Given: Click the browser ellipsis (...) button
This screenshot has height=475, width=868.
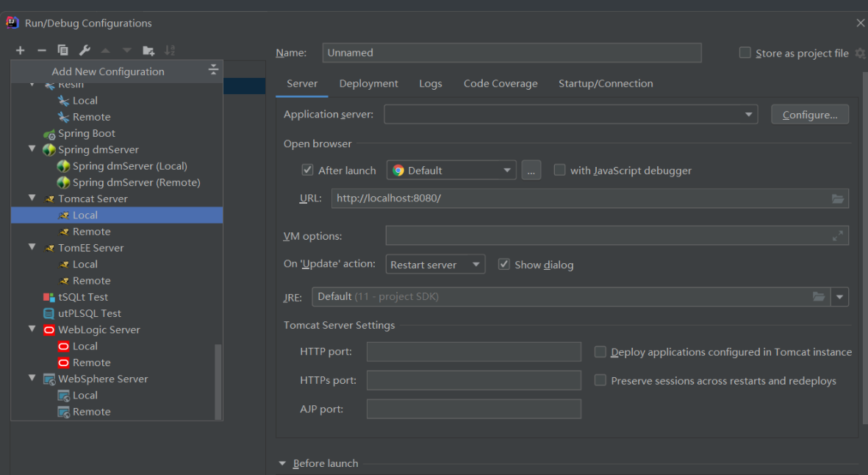Looking at the screenshot, I should click(x=531, y=171).
